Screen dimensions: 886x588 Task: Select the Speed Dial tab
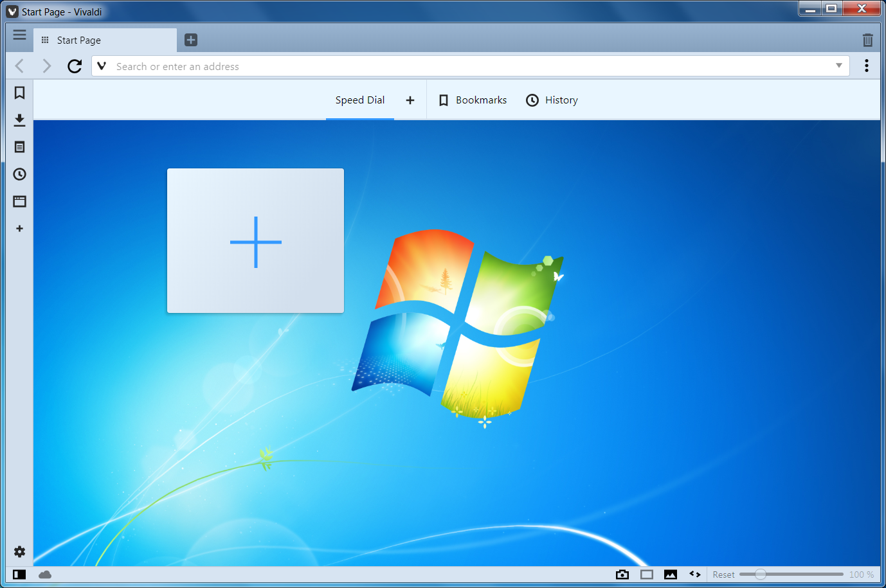pyautogui.click(x=360, y=100)
